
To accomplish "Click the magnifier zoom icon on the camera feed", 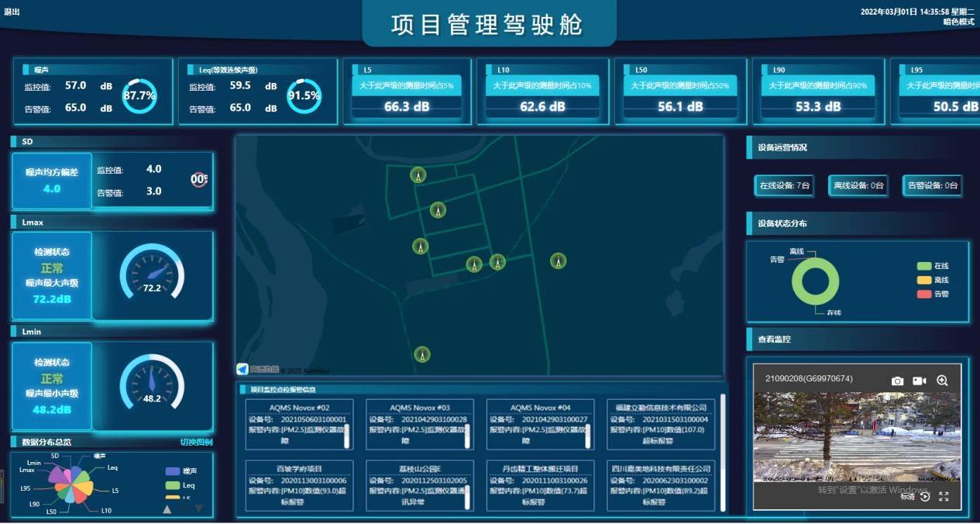I will click(x=942, y=380).
